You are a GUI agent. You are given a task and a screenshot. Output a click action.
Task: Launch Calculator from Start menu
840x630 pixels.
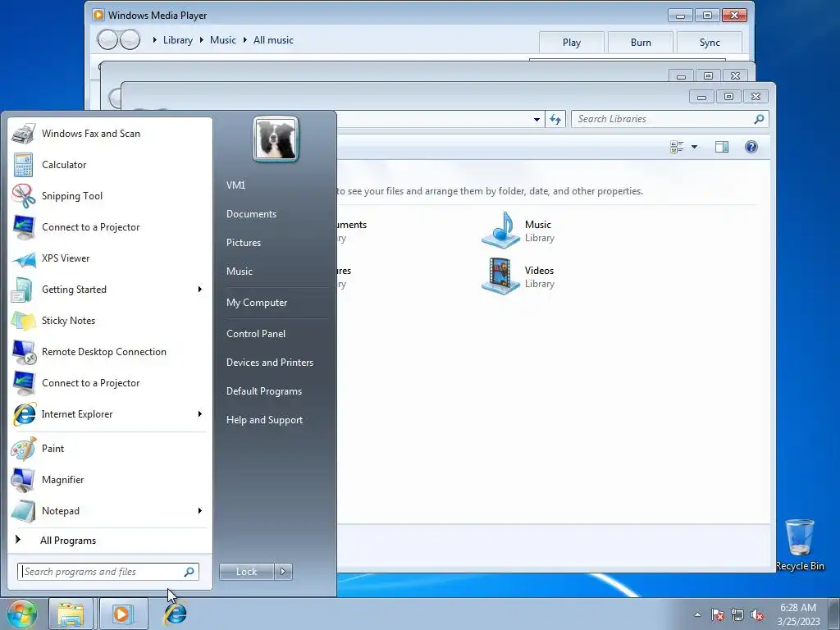pyautogui.click(x=110, y=164)
